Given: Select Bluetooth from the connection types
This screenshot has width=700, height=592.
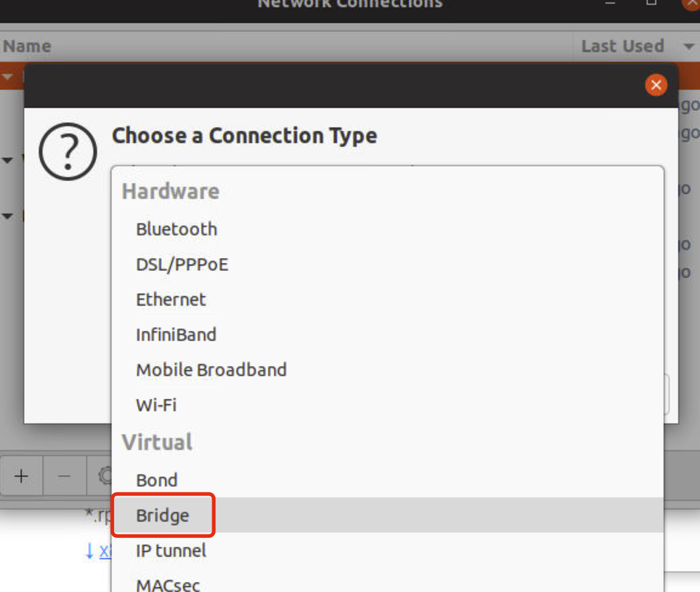Looking at the screenshot, I should (177, 229).
